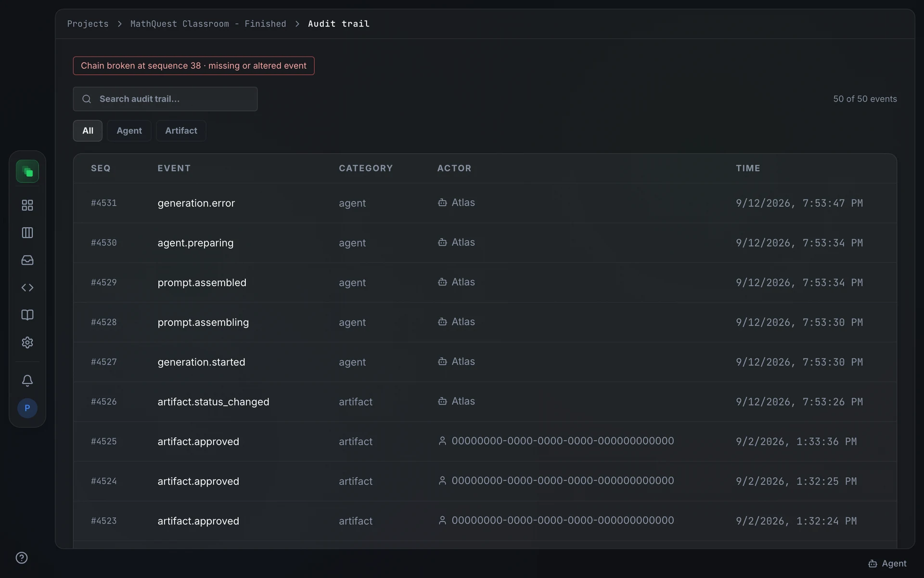The image size is (924, 578).
Task: Click zero UUID actor in row #4523
Action: tap(563, 520)
